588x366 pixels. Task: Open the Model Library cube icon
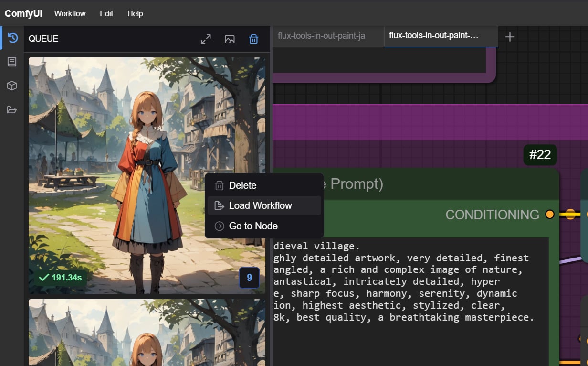click(12, 86)
